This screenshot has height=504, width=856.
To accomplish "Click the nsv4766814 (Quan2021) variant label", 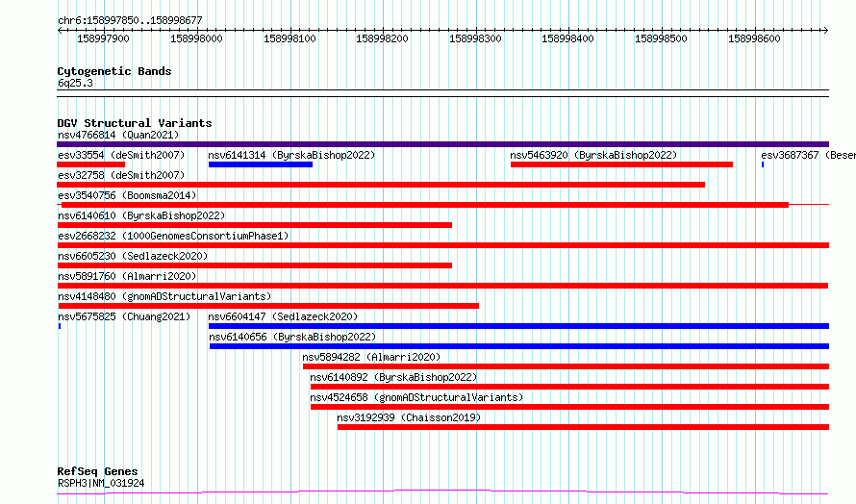I will 118,135.
